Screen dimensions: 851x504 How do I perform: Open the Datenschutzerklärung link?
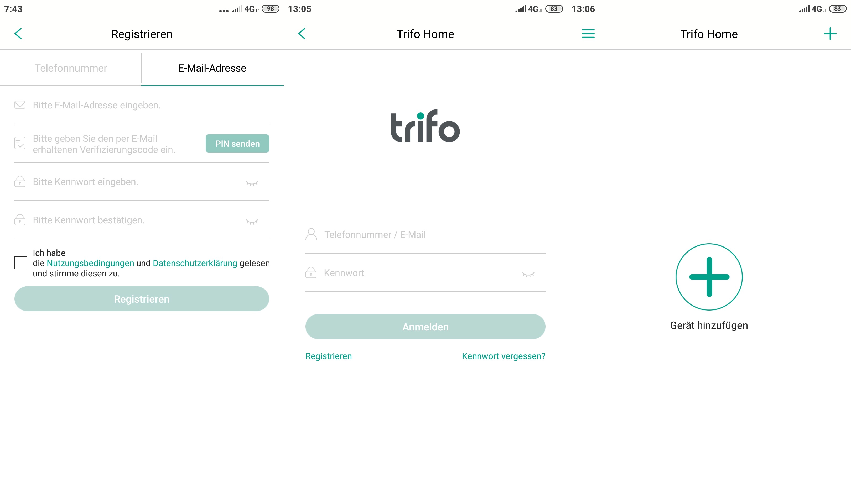click(195, 263)
